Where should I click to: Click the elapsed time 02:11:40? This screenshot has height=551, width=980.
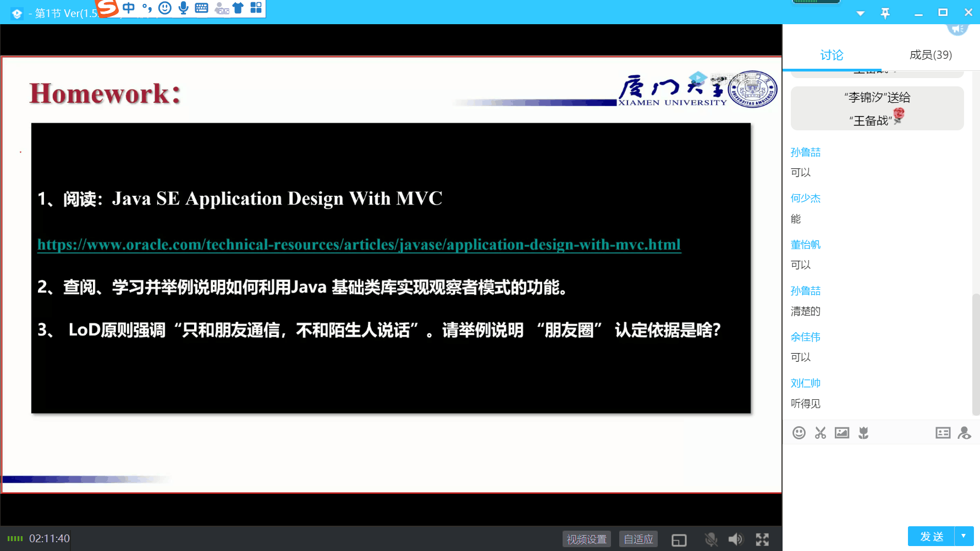pyautogui.click(x=49, y=538)
